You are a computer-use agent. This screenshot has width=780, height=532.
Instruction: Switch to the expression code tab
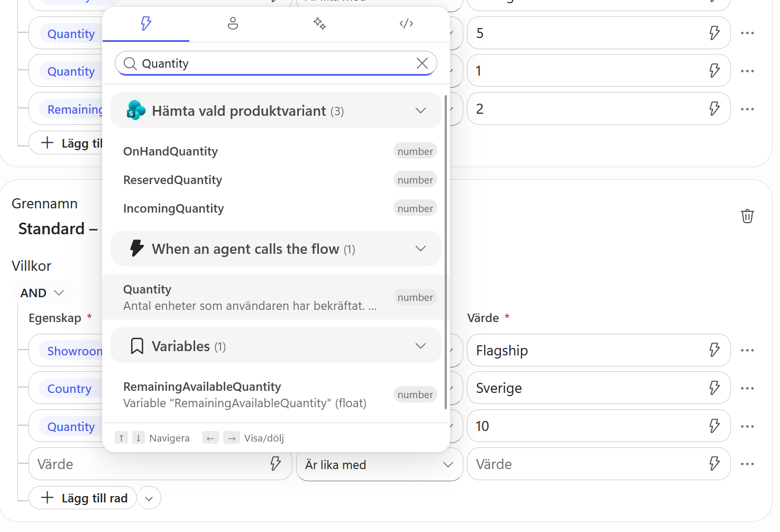click(406, 24)
